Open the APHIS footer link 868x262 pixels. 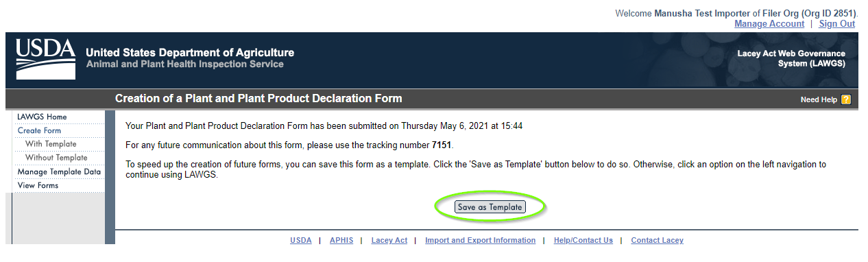(341, 240)
